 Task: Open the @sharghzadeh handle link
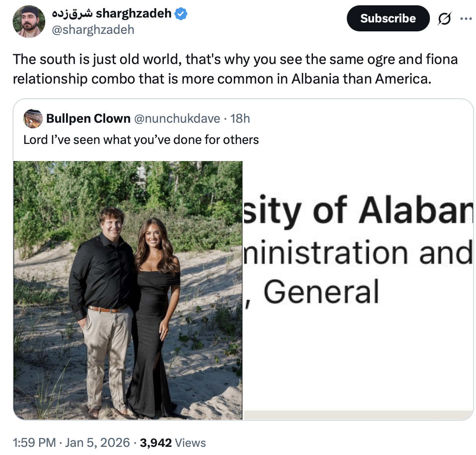(93, 30)
